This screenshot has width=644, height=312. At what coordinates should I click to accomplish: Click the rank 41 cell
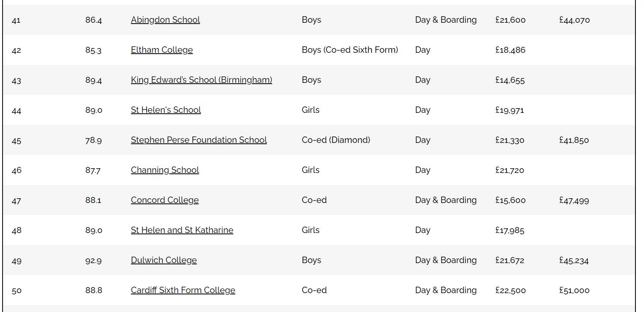(x=16, y=20)
